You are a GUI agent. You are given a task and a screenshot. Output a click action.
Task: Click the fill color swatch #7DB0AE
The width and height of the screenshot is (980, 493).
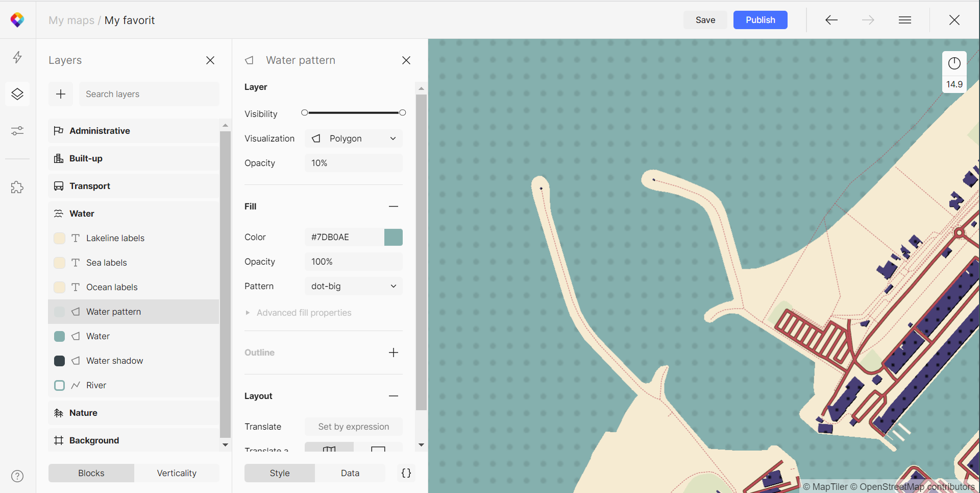coord(394,237)
